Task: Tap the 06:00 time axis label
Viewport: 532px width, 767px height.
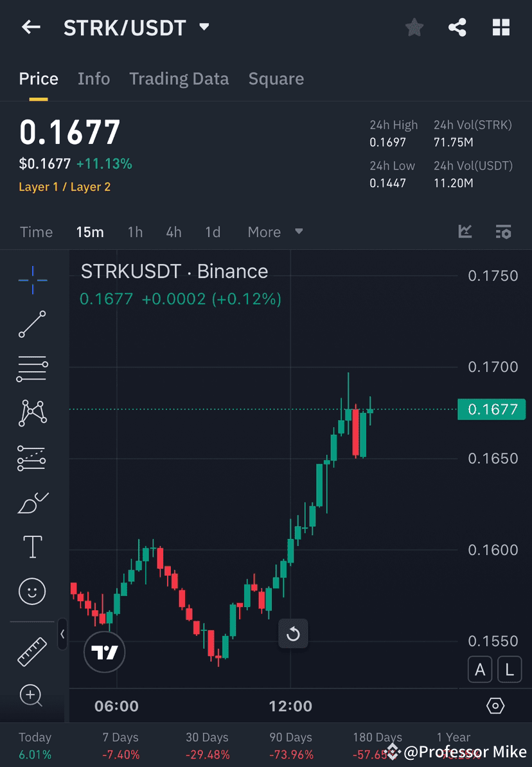Action: (116, 706)
